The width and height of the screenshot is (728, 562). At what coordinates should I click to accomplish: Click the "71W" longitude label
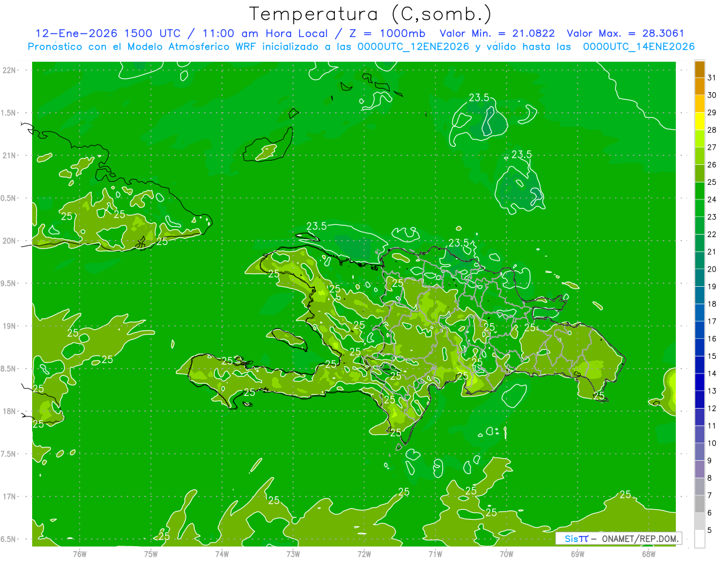[x=435, y=554]
